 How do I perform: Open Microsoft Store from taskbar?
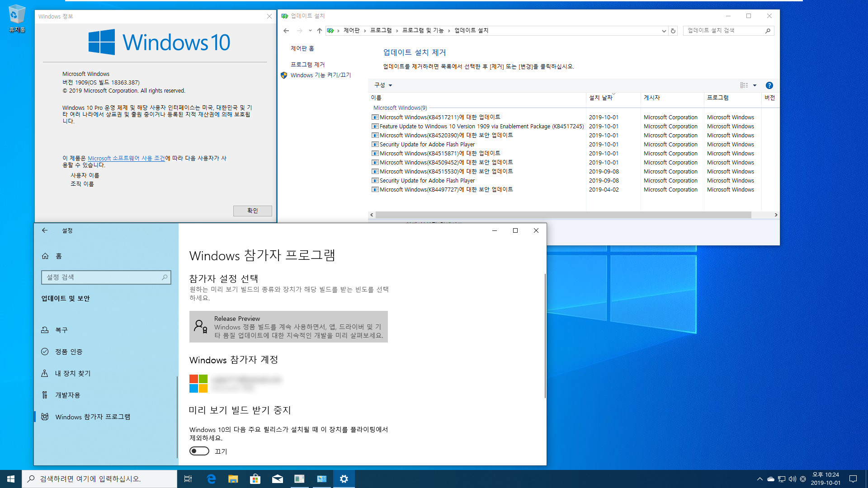point(255,479)
